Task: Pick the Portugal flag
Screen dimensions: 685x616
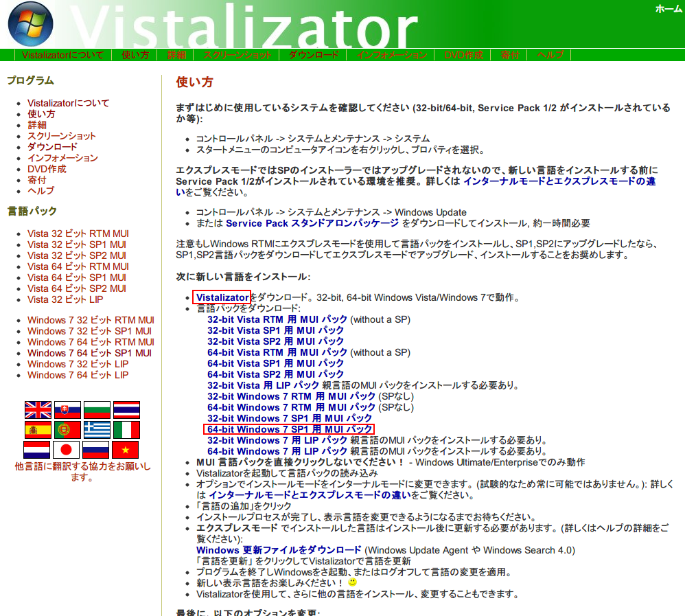Action: coord(67,430)
